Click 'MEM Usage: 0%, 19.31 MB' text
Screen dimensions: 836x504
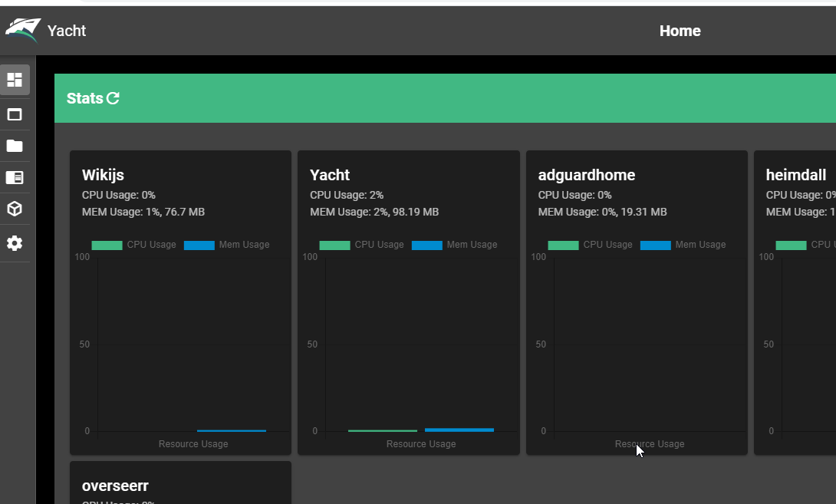[603, 212]
